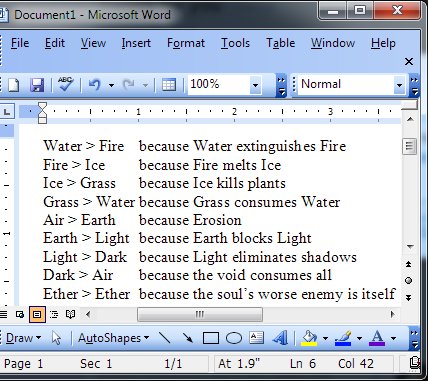Screen dimensions: 428x381
Task: Open the Insert menu
Action: tap(136, 43)
